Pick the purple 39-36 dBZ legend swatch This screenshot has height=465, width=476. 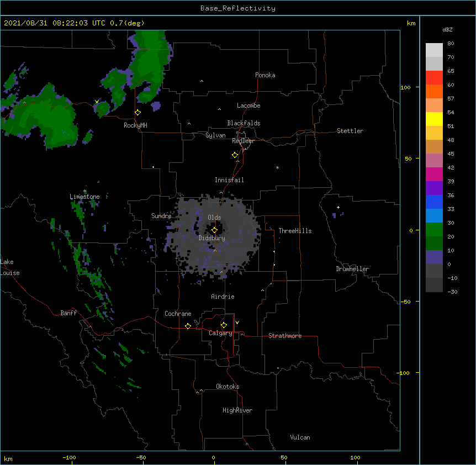point(434,188)
